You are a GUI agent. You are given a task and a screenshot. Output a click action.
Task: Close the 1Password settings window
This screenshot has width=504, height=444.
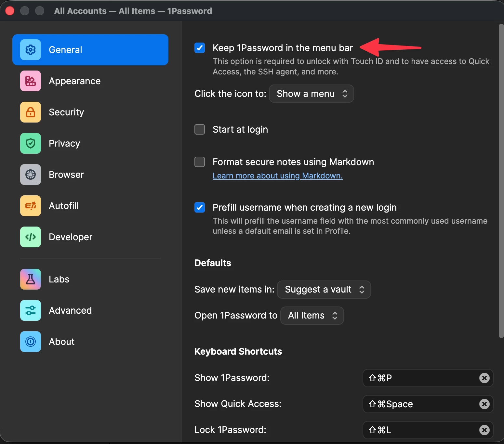pyautogui.click(x=10, y=11)
